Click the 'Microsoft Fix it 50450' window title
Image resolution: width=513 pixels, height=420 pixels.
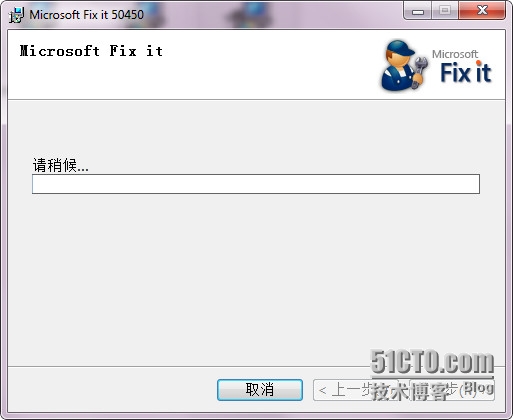pos(86,15)
